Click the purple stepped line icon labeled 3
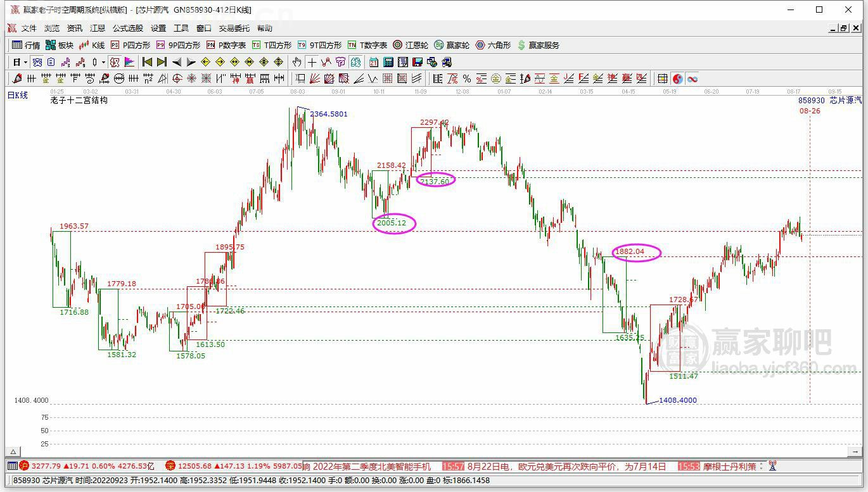Viewport: 868px width, 492px height. point(67,62)
